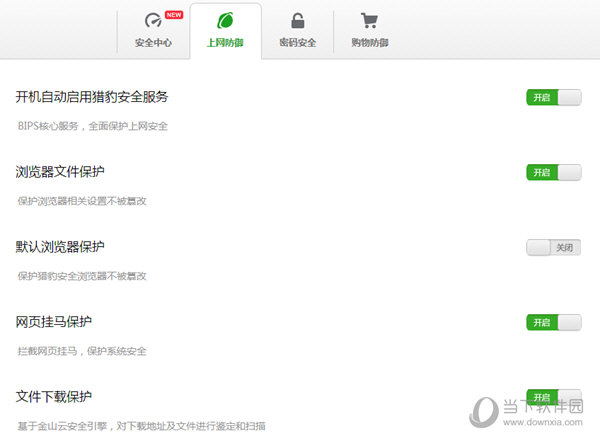Click description 保护浏览器相关设置不被篡改
This screenshot has height=443, width=600.
pyautogui.click(x=82, y=201)
